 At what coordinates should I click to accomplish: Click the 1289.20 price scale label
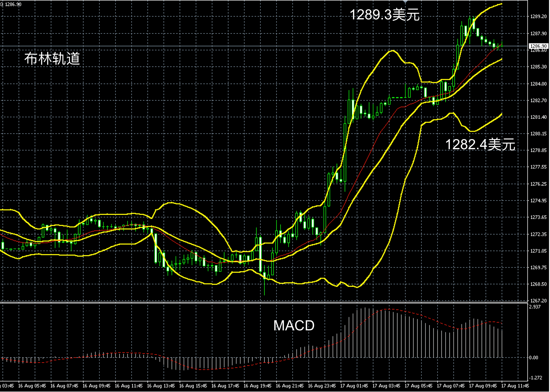538,17
